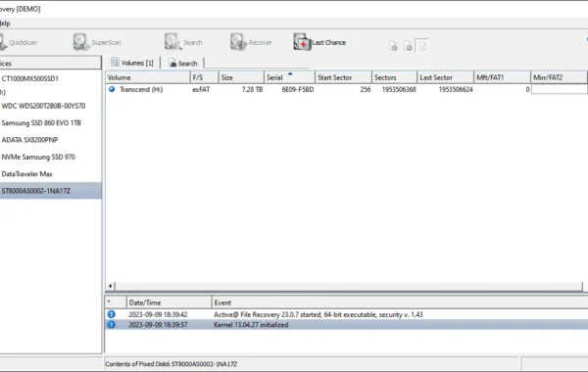The height and width of the screenshot is (372, 588).
Task: Click the blue volume icon beside Transcend
Action: (112, 89)
